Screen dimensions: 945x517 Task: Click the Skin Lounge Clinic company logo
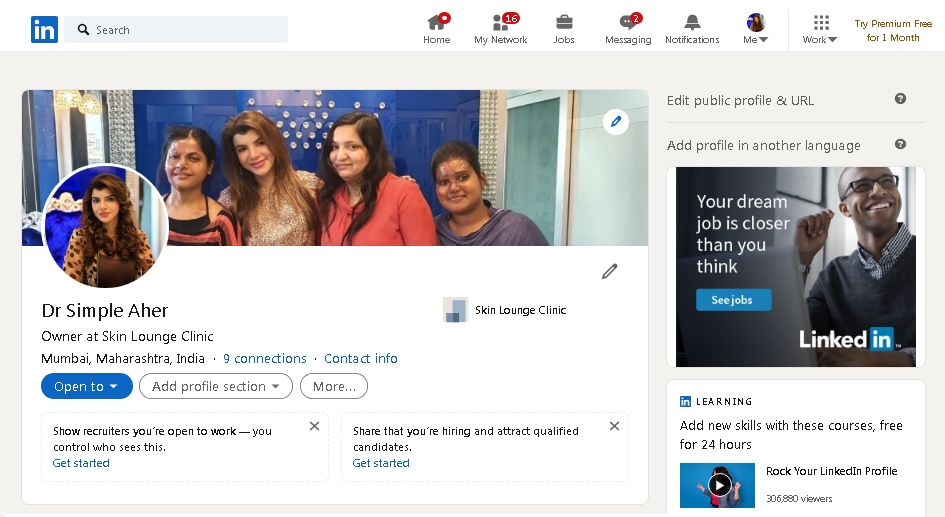point(455,310)
